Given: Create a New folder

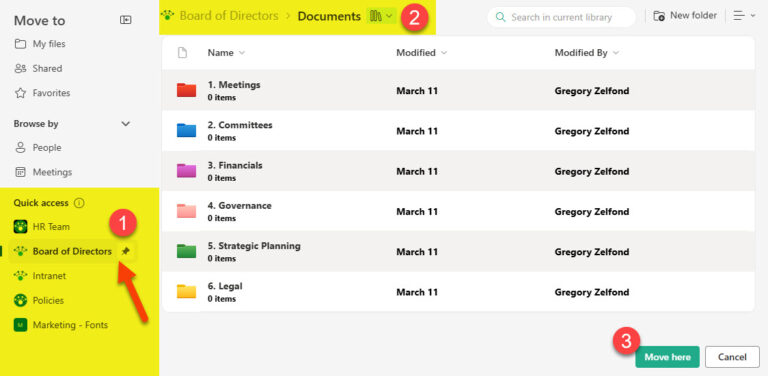Looking at the screenshot, I should tap(685, 16).
